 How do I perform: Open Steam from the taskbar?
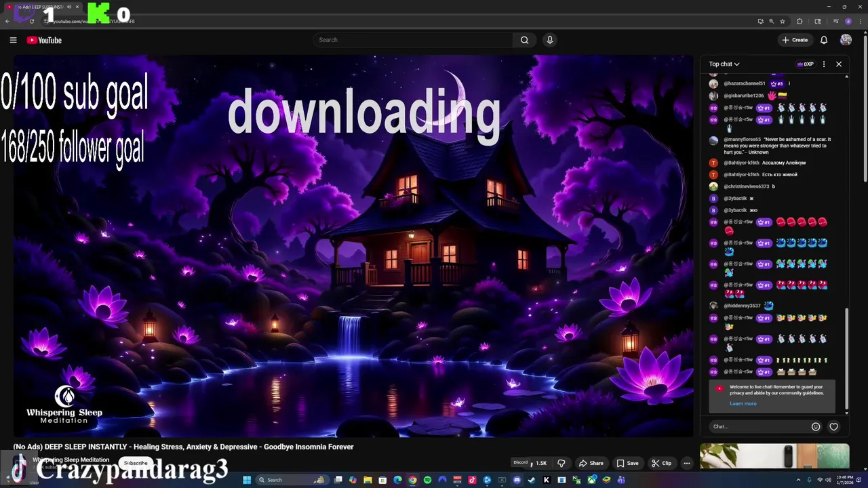(532, 480)
